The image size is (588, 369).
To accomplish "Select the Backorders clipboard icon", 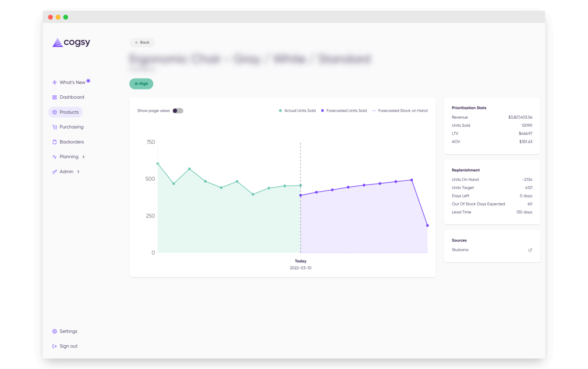I will pyautogui.click(x=54, y=142).
